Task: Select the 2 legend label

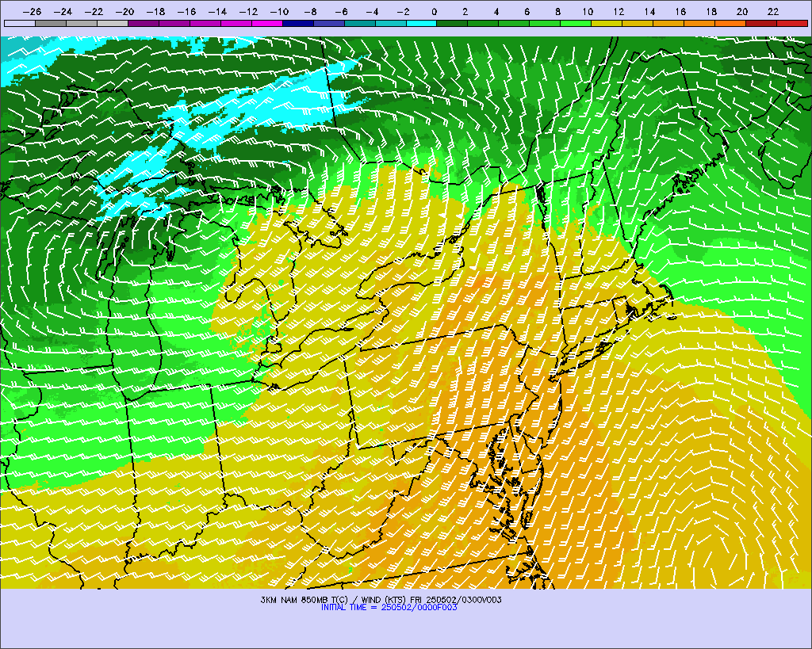Action: point(465,11)
